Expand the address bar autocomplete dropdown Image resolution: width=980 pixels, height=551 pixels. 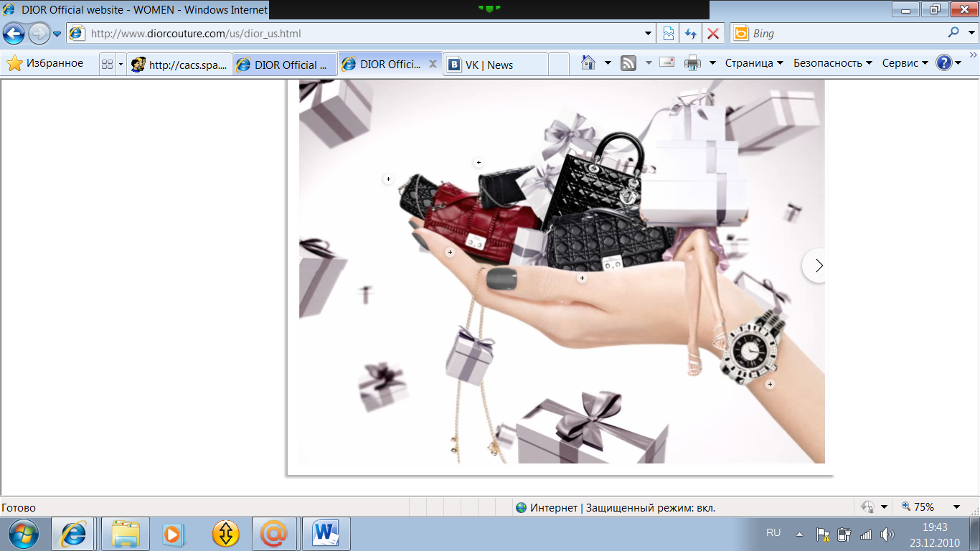click(x=649, y=33)
